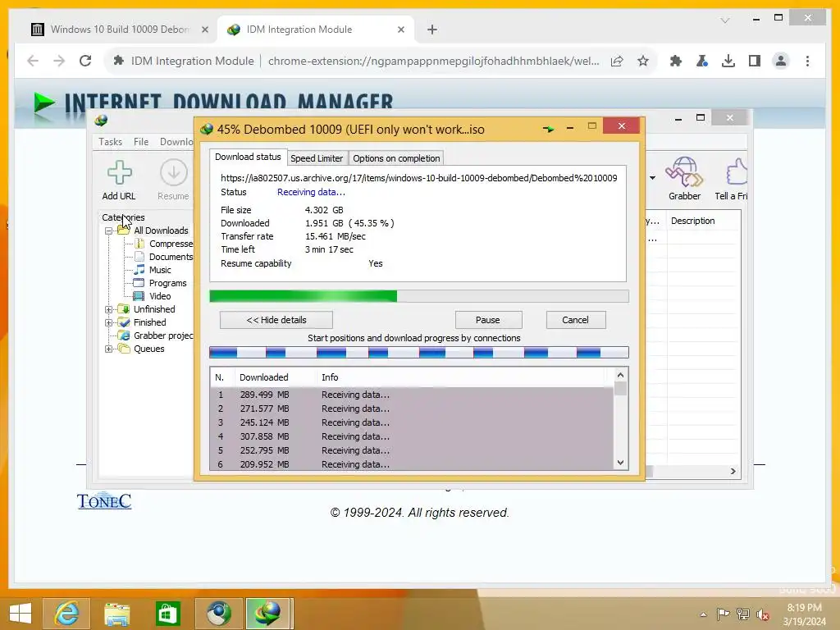Expand the Unfinished category node
Viewport: 840px width, 630px height.
[x=109, y=309]
